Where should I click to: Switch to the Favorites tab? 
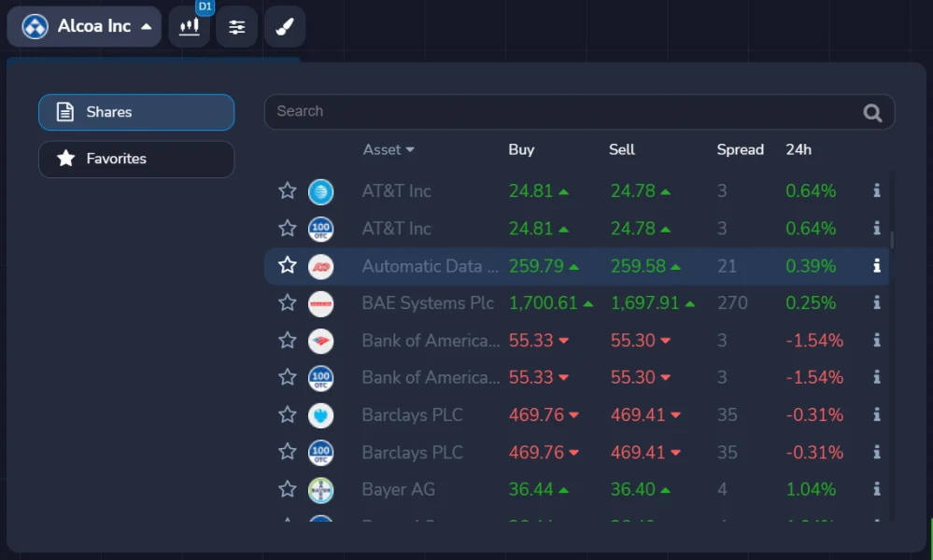coord(136,159)
